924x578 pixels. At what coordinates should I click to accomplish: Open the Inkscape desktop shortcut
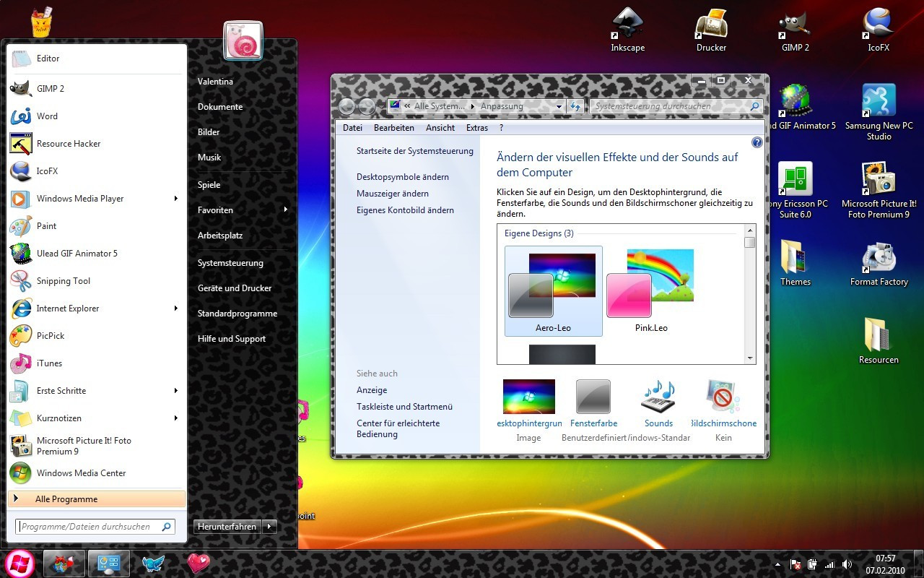pyautogui.click(x=627, y=30)
